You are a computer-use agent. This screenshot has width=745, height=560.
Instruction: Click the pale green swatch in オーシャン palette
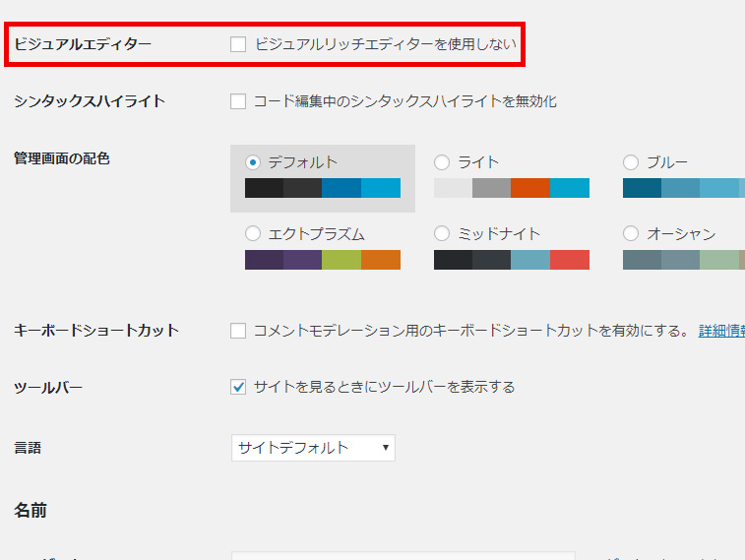click(718, 260)
